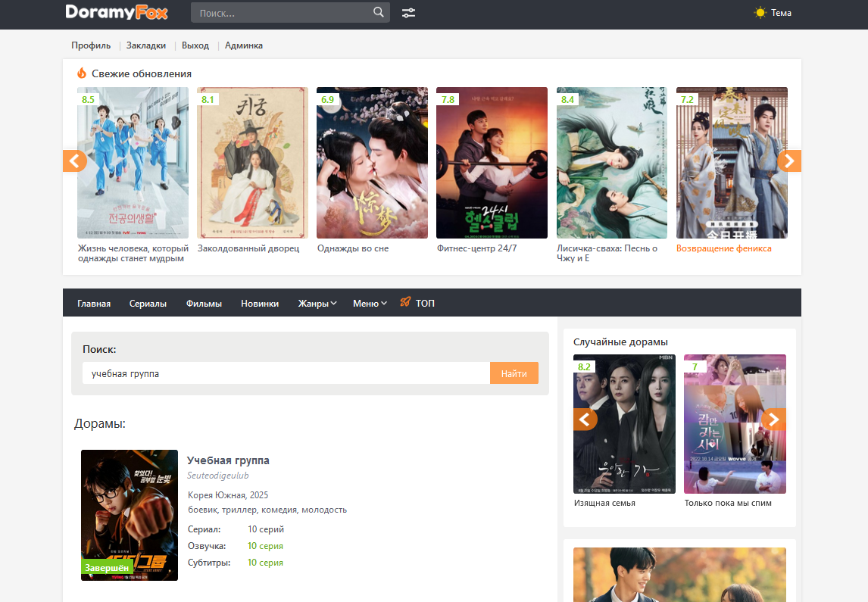The image size is (868, 602).
Task: Click the Учебная группа result title
Action: click(x=228, y=460)
